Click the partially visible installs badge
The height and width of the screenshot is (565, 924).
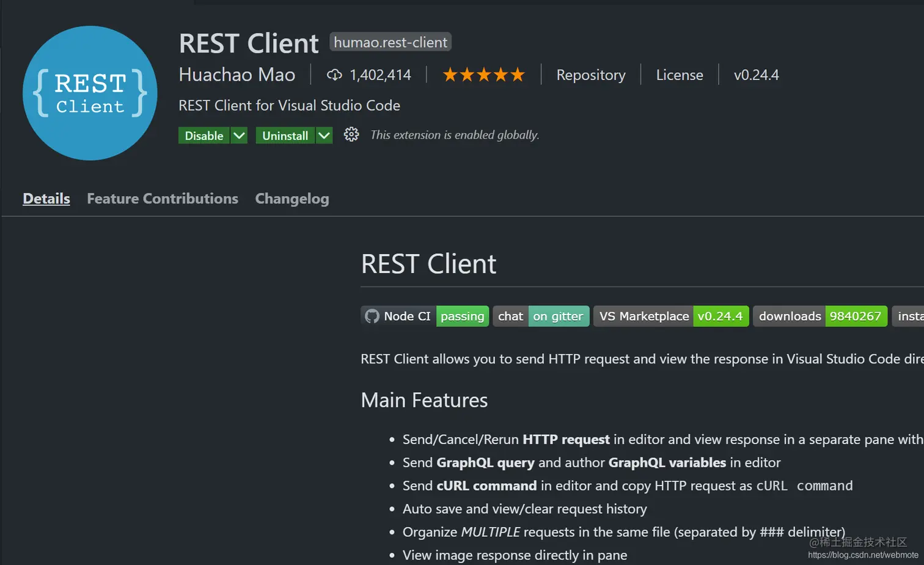point(908,316)
